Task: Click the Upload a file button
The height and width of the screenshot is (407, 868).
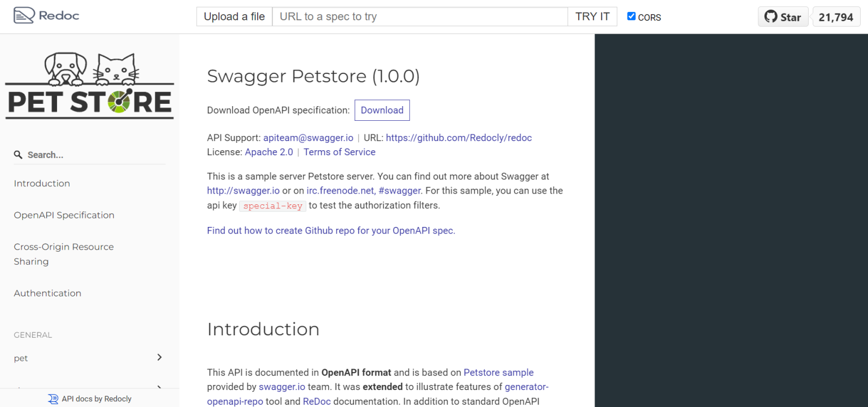Action: pos(234,16)
